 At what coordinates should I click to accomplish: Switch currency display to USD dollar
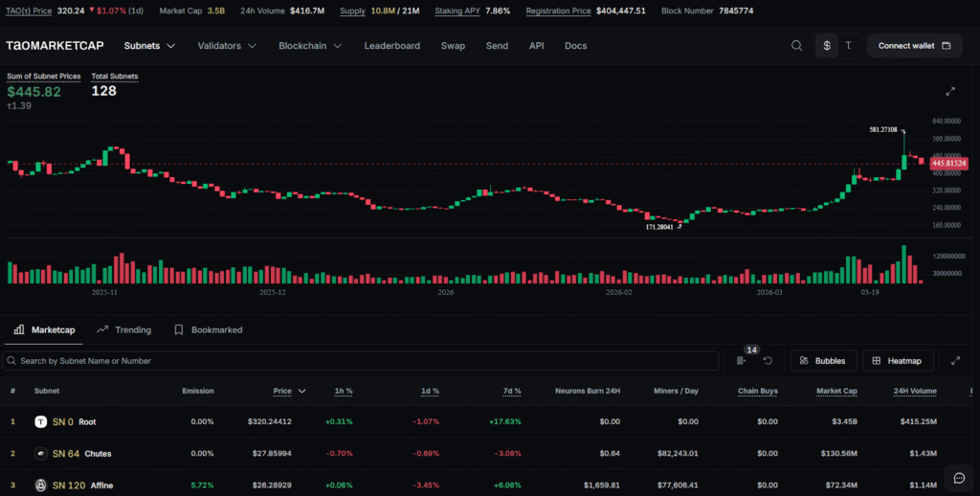pyautogui.click(x=827, y=46)
